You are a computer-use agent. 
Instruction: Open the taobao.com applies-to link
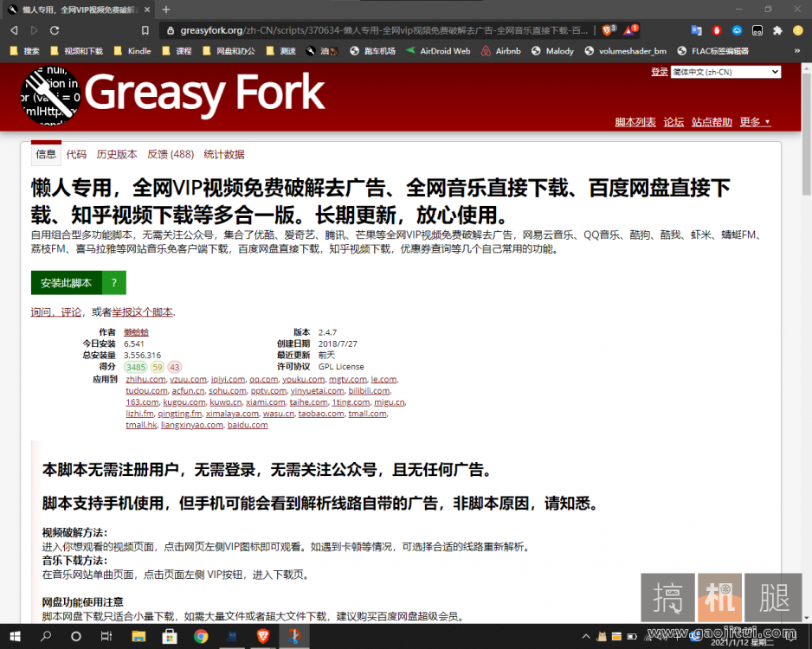click(321, 414)
